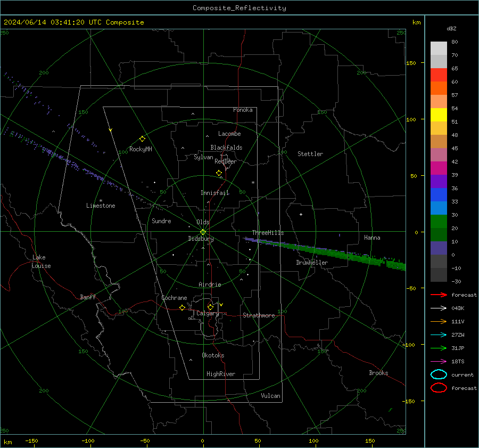The image size is (479, 448).
Task: Click the red forecast arrow in legend
Action: click(439, 295)
